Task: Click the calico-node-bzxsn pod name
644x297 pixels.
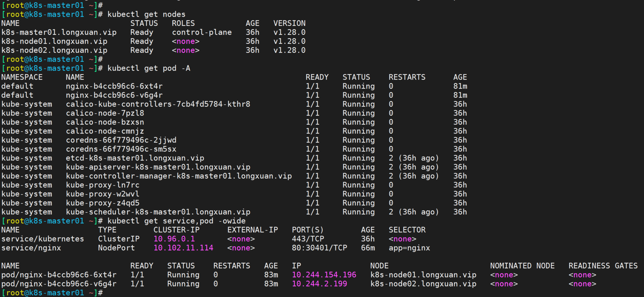Action: click(105, 122)
